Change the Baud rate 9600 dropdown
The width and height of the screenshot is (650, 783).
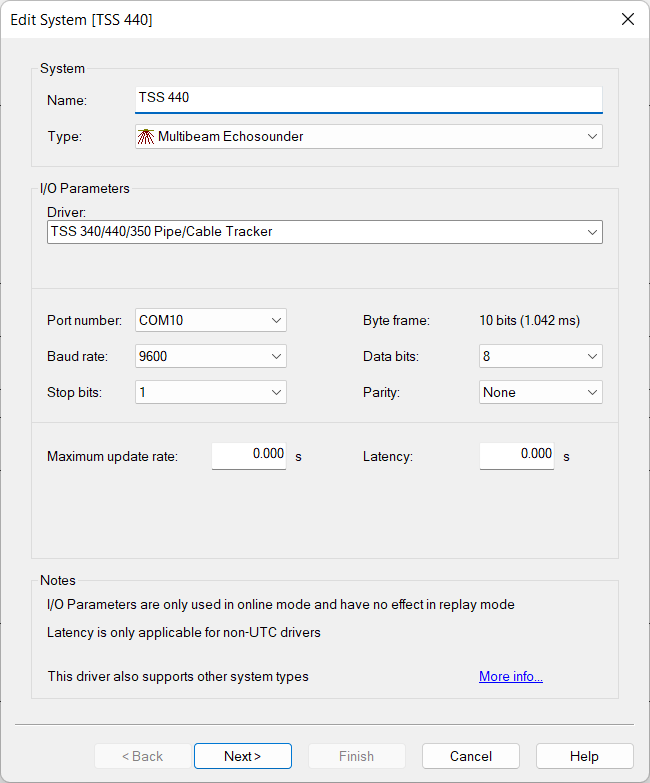pos(210,356)
